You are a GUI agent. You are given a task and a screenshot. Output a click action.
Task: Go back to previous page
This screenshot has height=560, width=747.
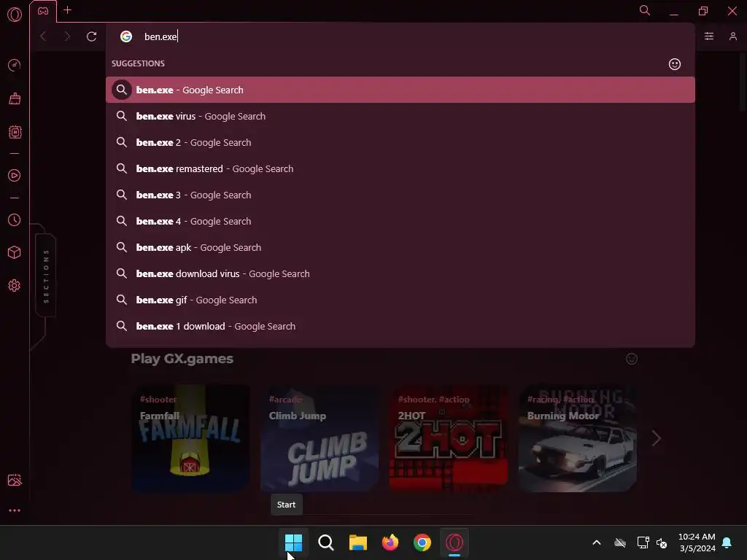tap(43, 36)
